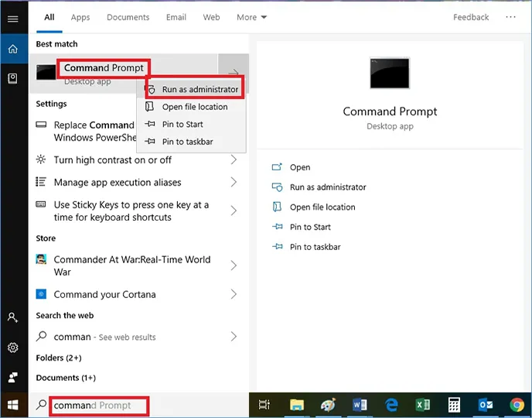Click Pin to Start in right preview pane
The height and width of the screenshot is (418, 532).
302,227
